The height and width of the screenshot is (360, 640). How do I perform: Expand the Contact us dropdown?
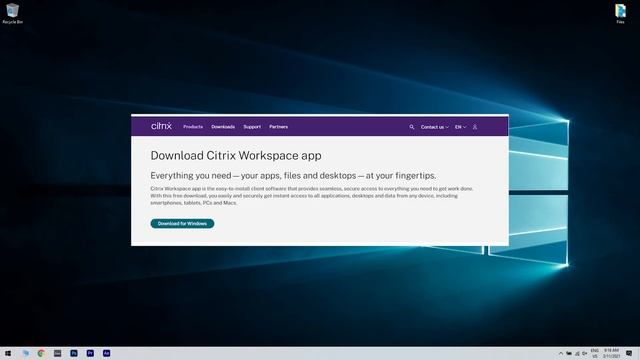pyautogui.click(x=435, y=127)
